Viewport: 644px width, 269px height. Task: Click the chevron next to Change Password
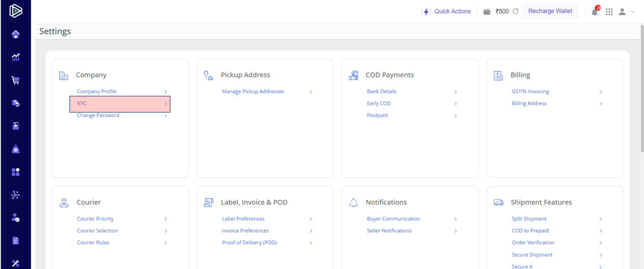point(166,116)
